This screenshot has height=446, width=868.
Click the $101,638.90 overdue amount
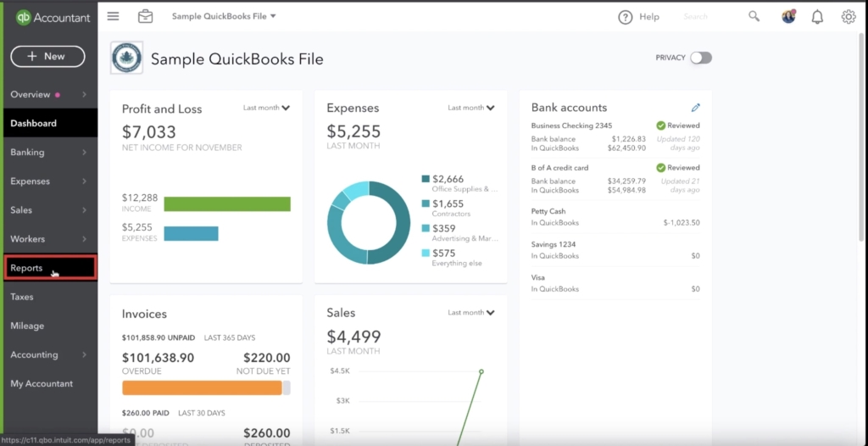159,358
